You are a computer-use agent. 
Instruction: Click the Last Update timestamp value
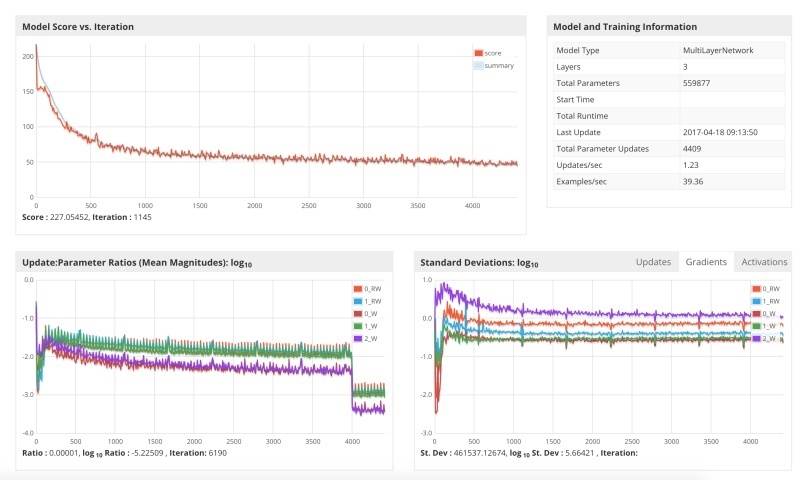pyautogui.click(x=720, y=132)
